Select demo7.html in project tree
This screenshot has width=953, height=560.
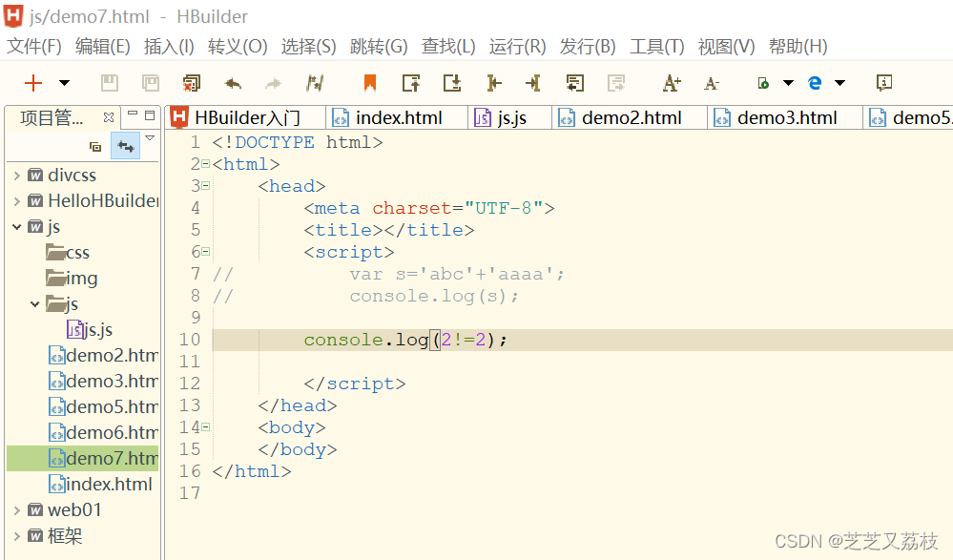103,458
